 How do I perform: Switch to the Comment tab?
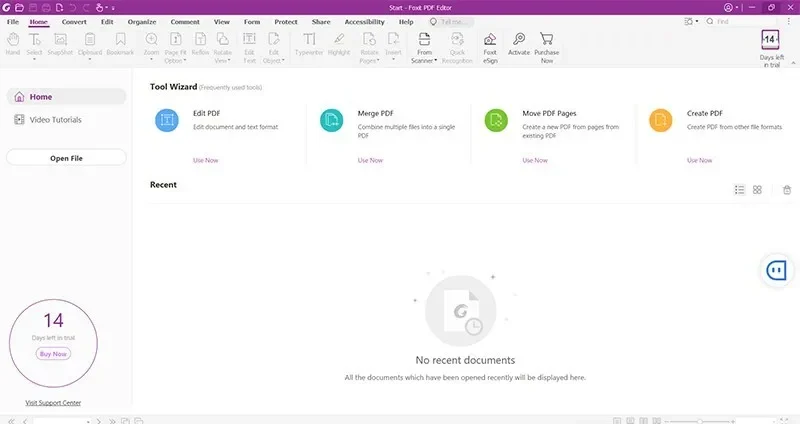pyautogui.click(x=185, y=22)
